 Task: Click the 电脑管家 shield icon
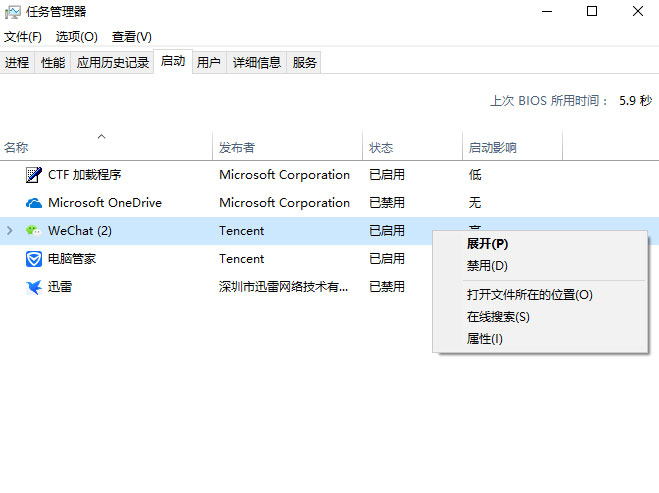click(34, 259)
